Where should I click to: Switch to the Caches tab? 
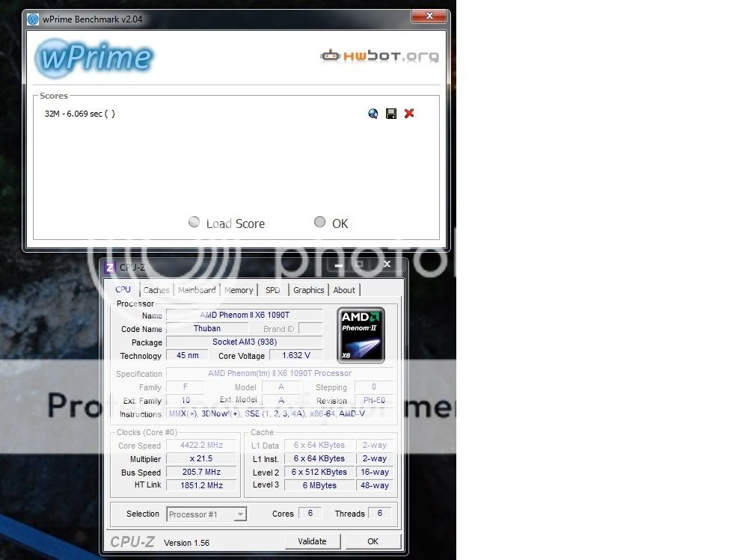[156, 290]
